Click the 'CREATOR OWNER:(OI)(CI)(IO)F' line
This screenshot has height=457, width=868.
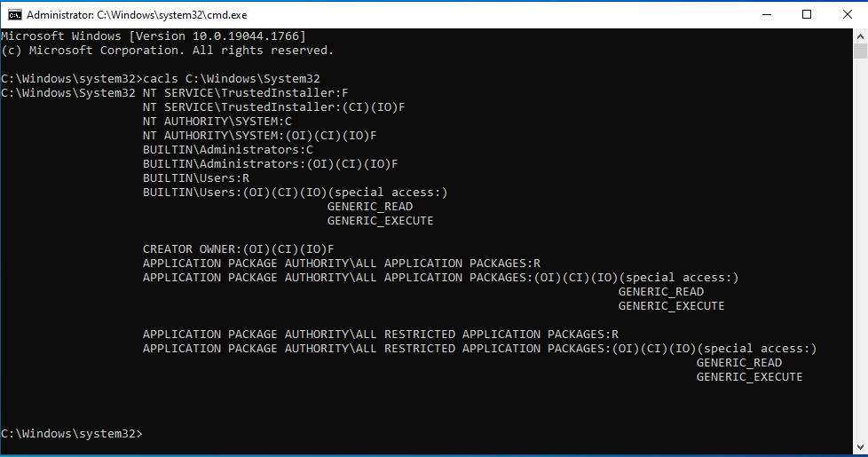tap(238, 249)
